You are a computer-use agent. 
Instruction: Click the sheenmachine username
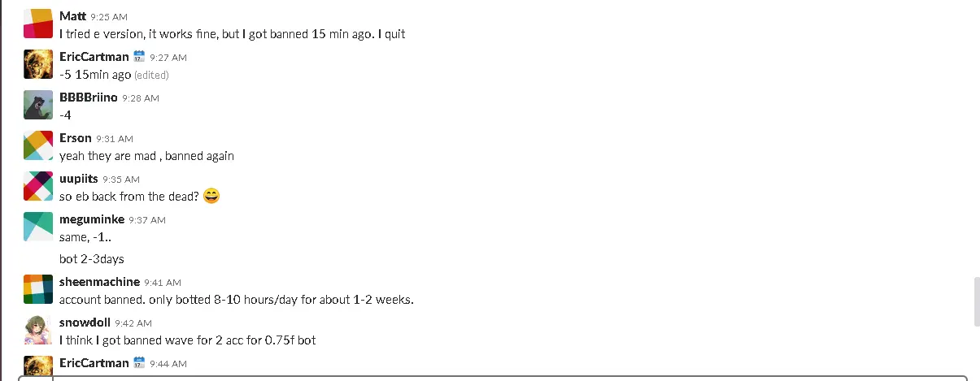coord(100,282)
